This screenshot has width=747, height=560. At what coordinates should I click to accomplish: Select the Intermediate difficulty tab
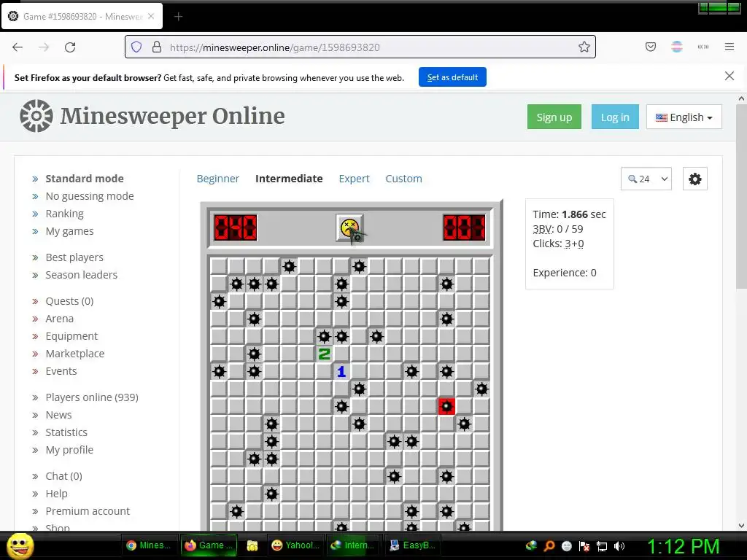coord(289,179)
